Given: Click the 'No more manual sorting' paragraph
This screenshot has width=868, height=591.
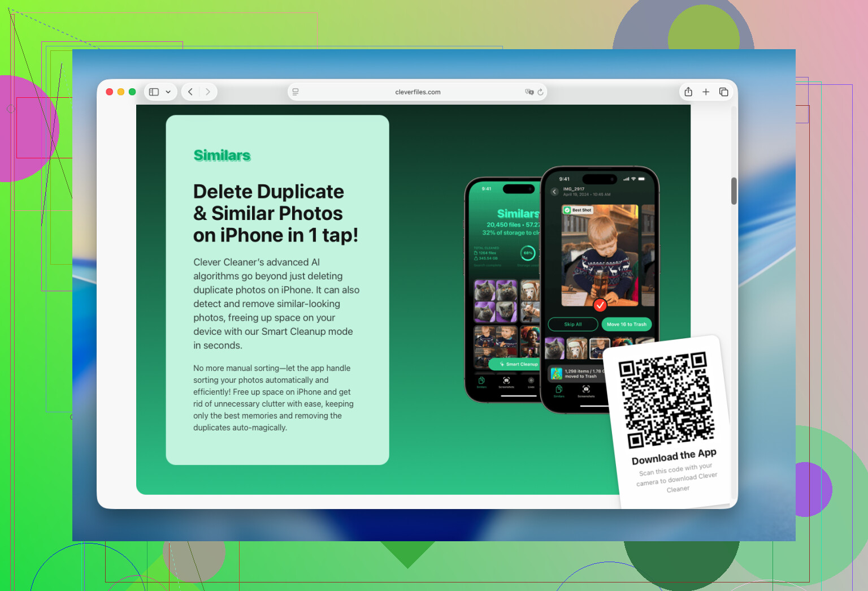Looking at the screenshot, I should click(x=274, y=398).
